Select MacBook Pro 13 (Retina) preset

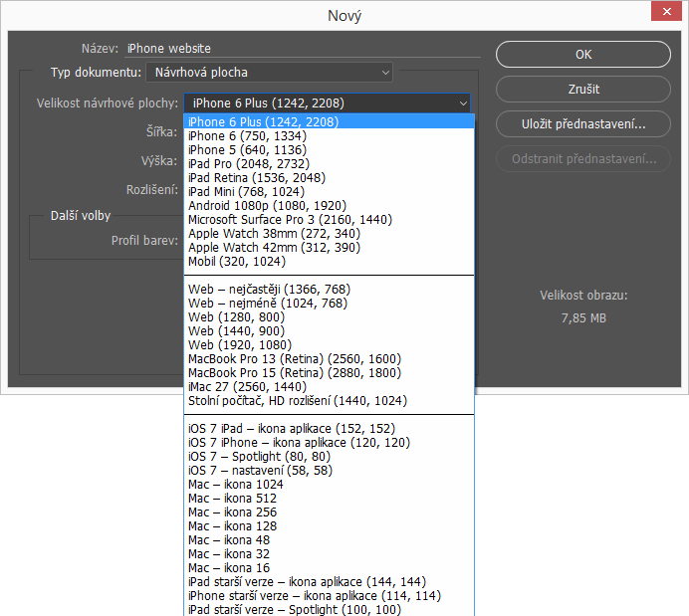click(x=330, y=358)
